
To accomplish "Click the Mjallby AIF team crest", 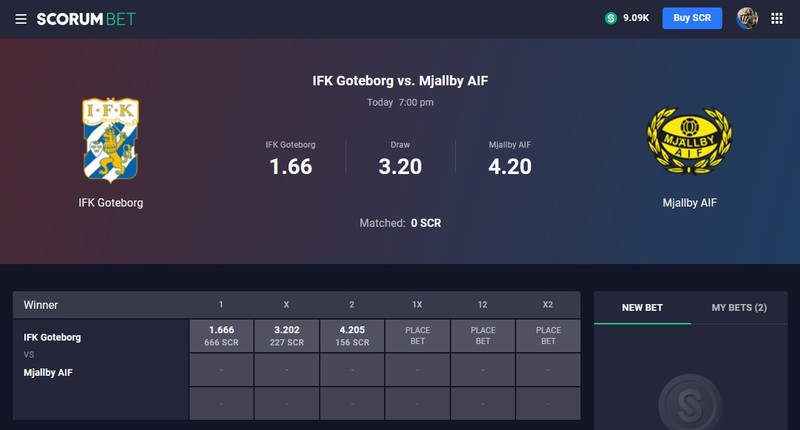I will [689, 140].
